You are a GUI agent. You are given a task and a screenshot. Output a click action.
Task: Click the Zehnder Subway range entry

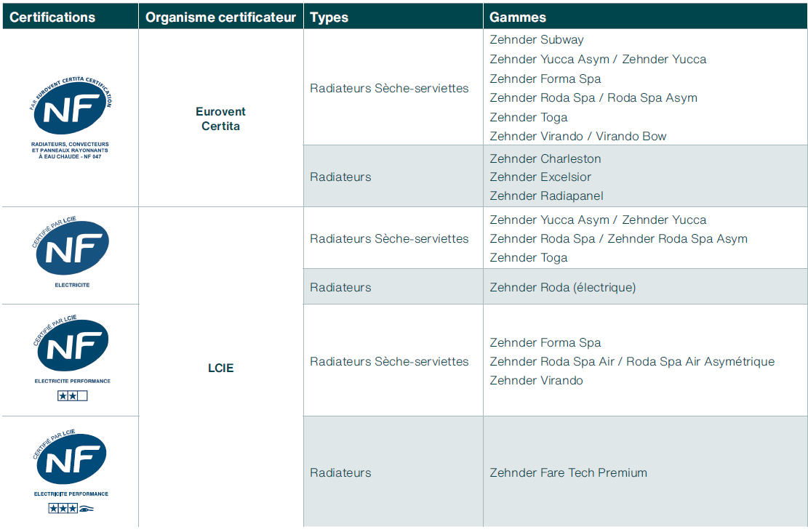click(537, 40)
